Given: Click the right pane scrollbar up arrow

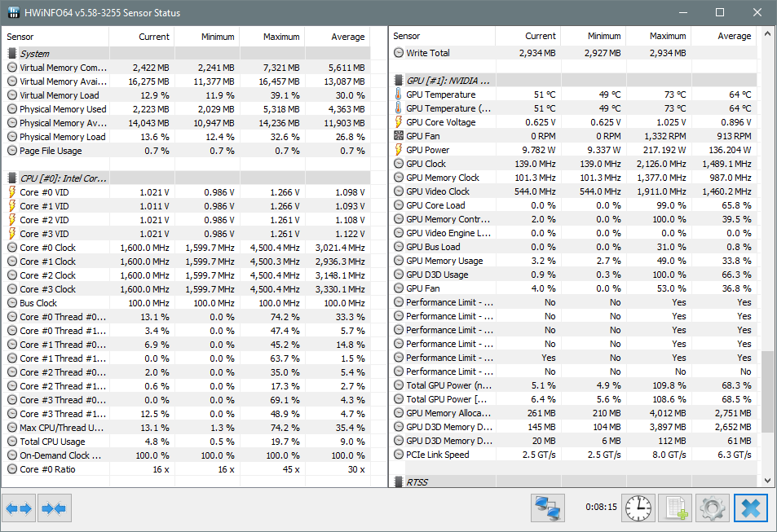Looking at the screenshot, I should [767, 34].
